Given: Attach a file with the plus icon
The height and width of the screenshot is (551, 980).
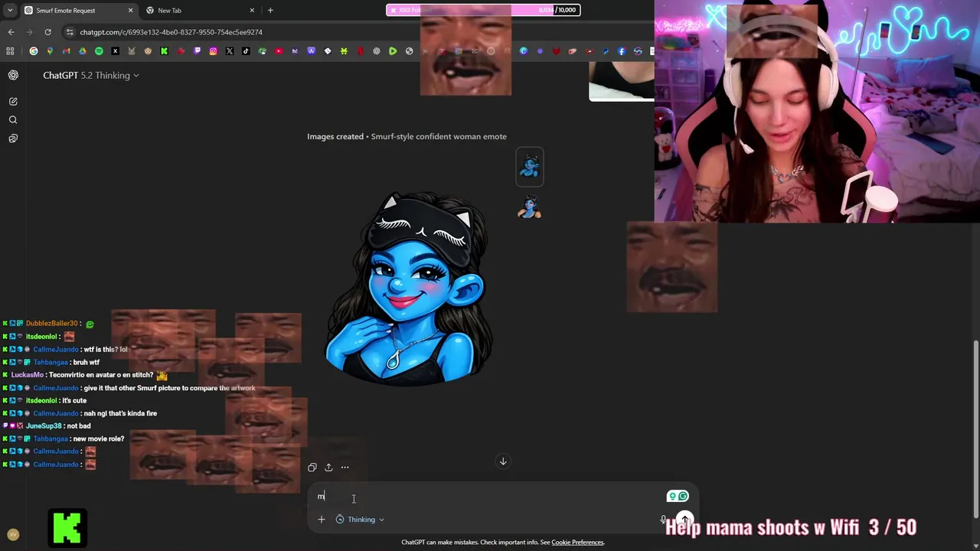Looking at the screenshot, I should (322, 520).
